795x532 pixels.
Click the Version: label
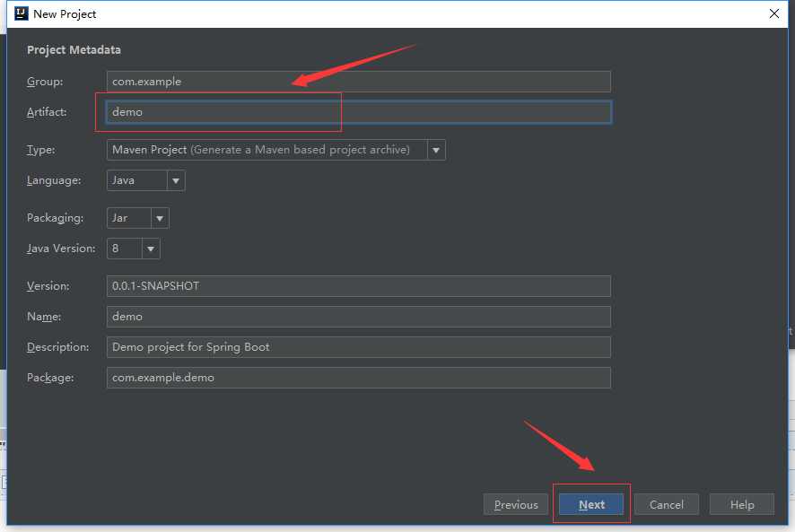48,286
